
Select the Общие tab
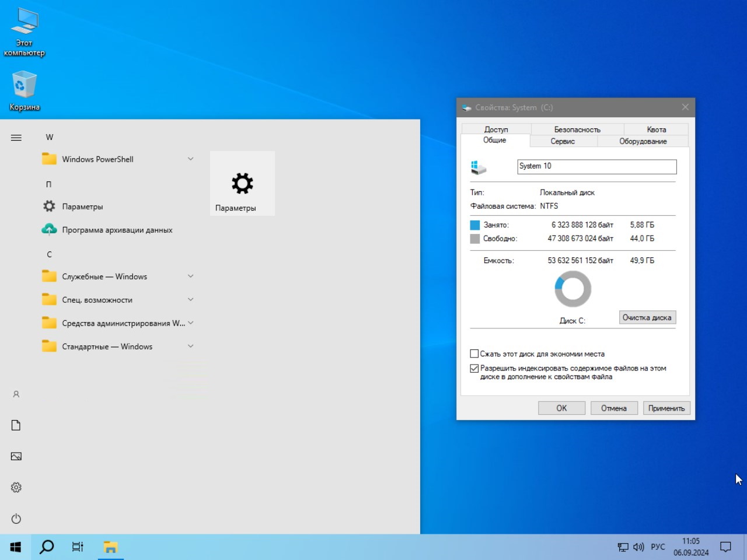[x=495, y=141]
